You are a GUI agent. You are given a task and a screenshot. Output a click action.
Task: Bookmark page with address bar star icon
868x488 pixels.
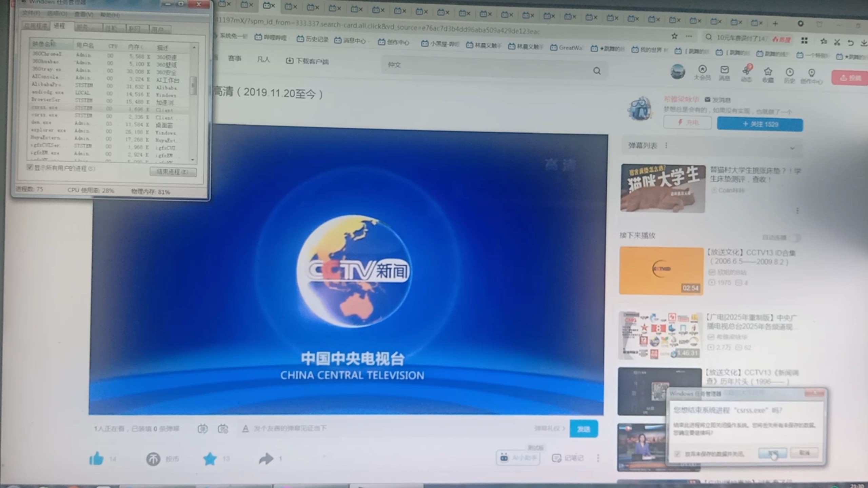coord(674,36)
